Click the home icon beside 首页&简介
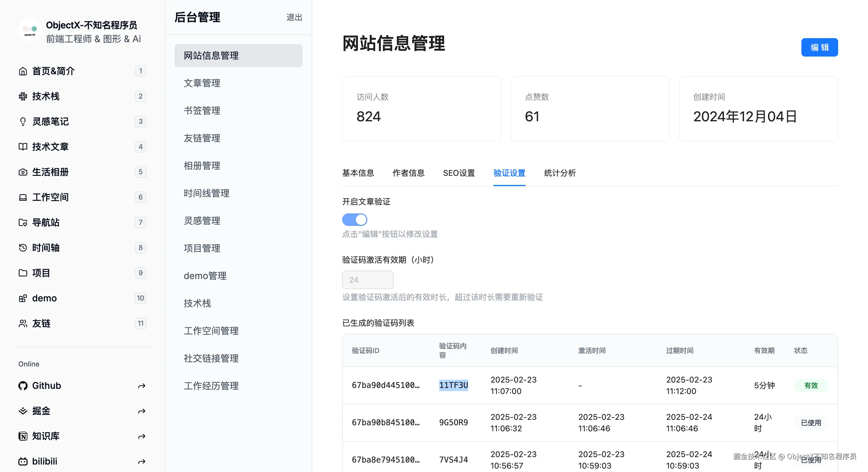Viewport: 868px width, 472px height. (x=23, y=71)
